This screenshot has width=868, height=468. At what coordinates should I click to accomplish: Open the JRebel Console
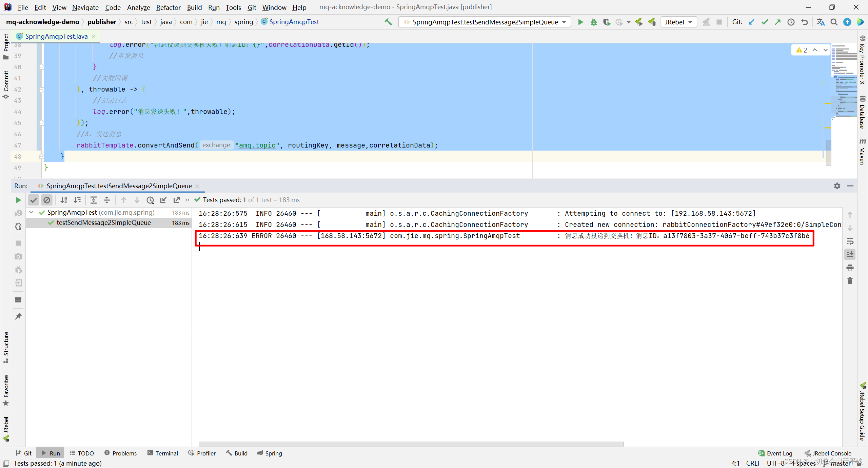point(828,453)
